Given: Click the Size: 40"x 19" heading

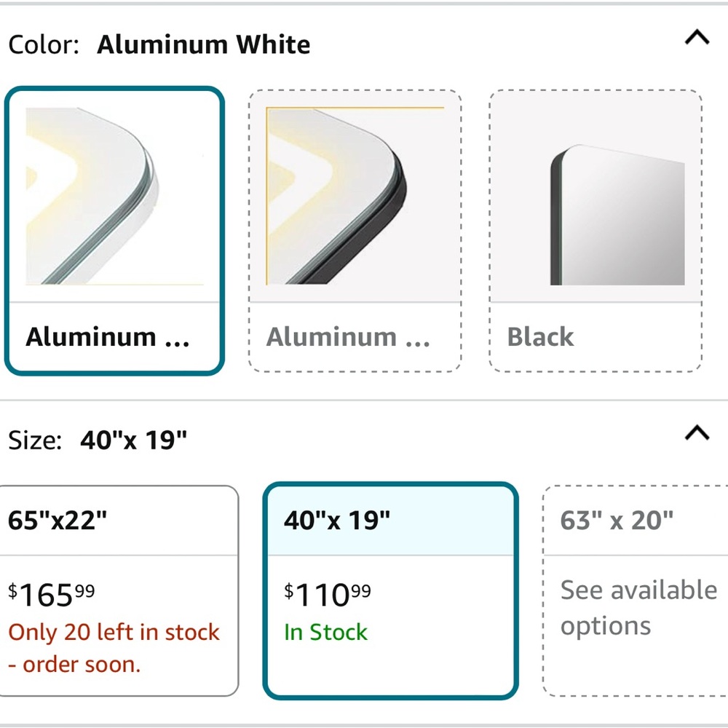Looking at the screenshot, I should coord(98,440).
